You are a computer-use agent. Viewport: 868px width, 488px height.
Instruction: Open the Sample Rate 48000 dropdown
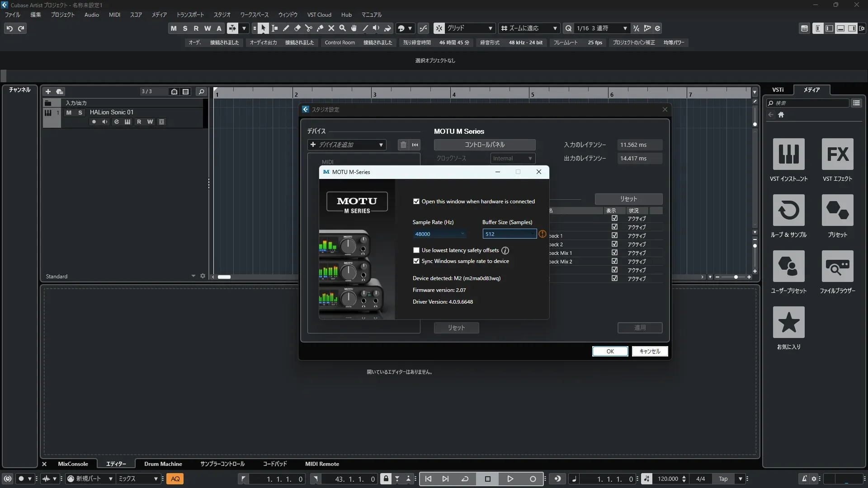point(439,234)
